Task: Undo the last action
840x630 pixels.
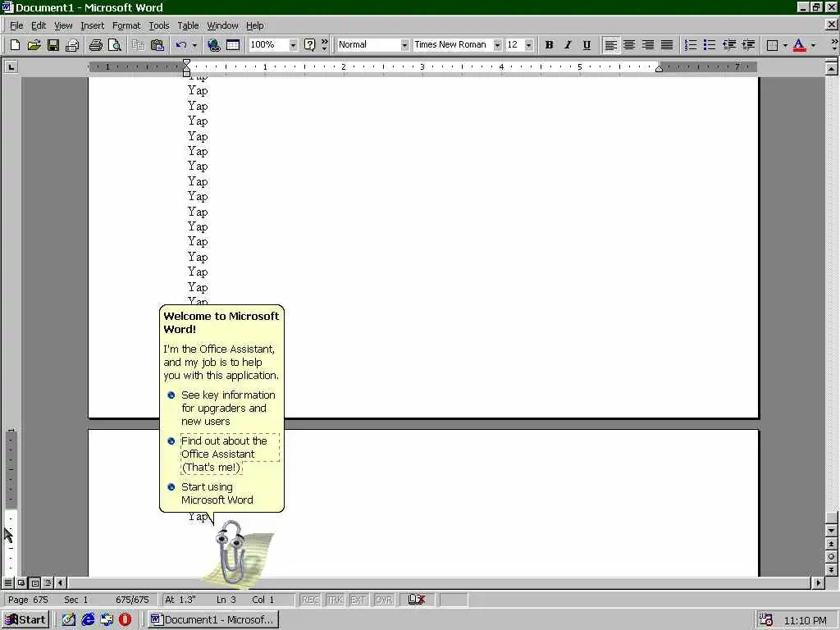Action: click(x=181, y=45)
